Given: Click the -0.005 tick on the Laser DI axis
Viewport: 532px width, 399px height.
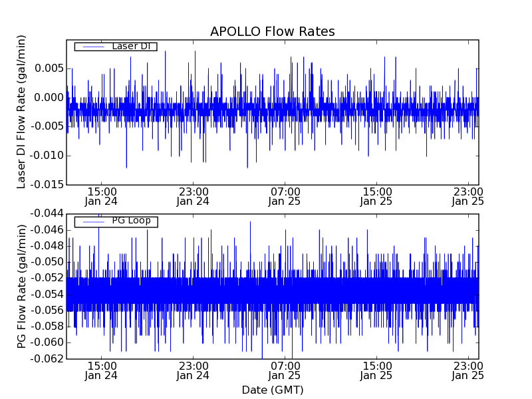Looking at the screenshot, I should tap(47, 126).
